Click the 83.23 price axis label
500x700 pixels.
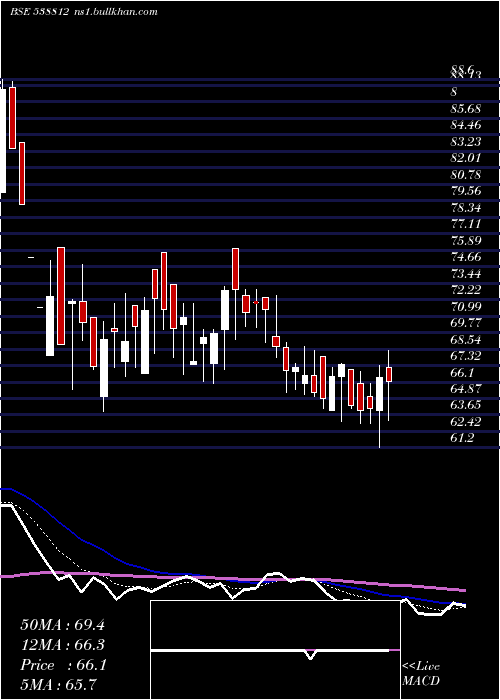coord(465,142)
